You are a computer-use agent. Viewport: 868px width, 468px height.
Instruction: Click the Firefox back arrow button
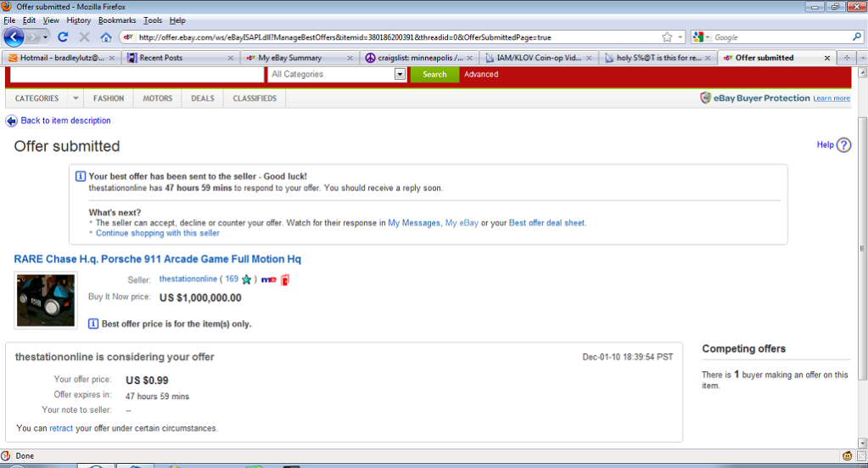coord(14,37)
